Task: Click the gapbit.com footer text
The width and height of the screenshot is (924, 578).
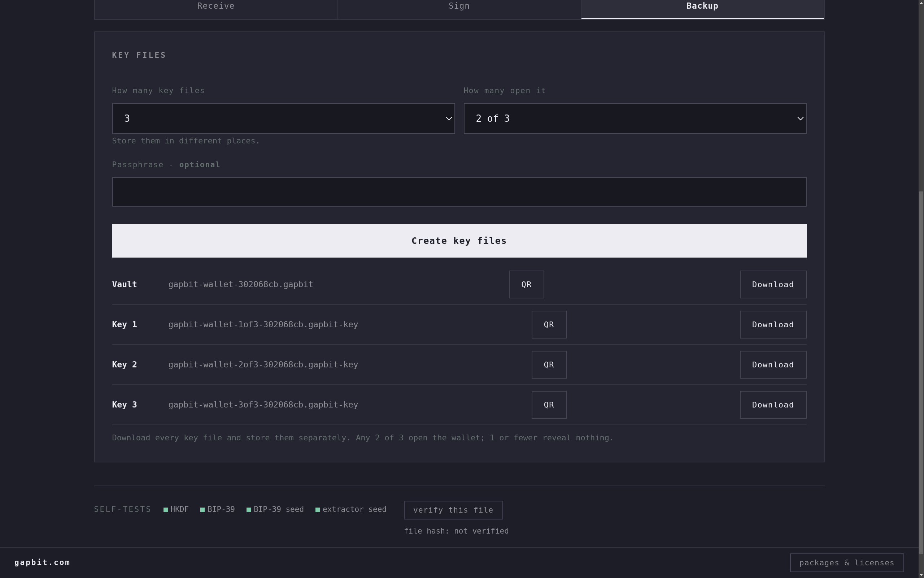Action: 42,562
